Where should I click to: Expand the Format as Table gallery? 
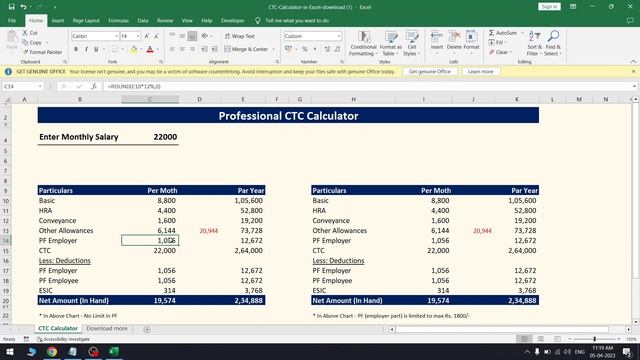(x=391, y=43)
